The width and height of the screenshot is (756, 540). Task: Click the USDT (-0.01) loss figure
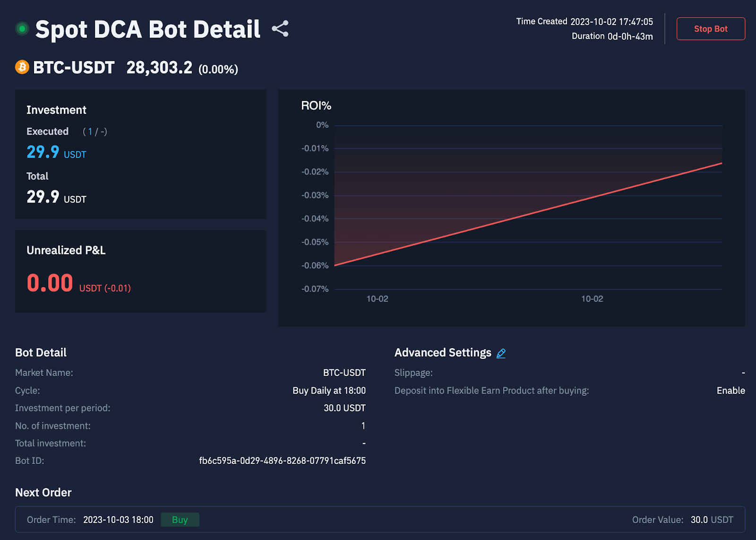tap(105, 288)
